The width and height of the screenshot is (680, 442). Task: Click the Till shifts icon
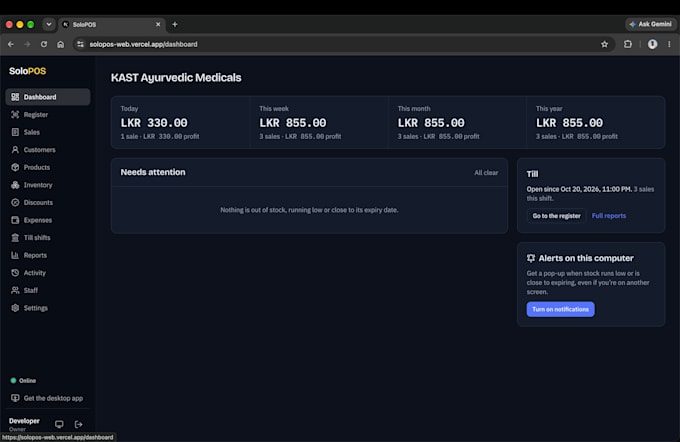15,237
